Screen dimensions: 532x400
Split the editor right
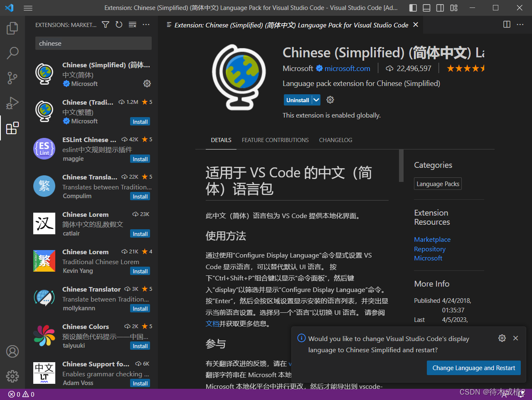click(507, 25)
